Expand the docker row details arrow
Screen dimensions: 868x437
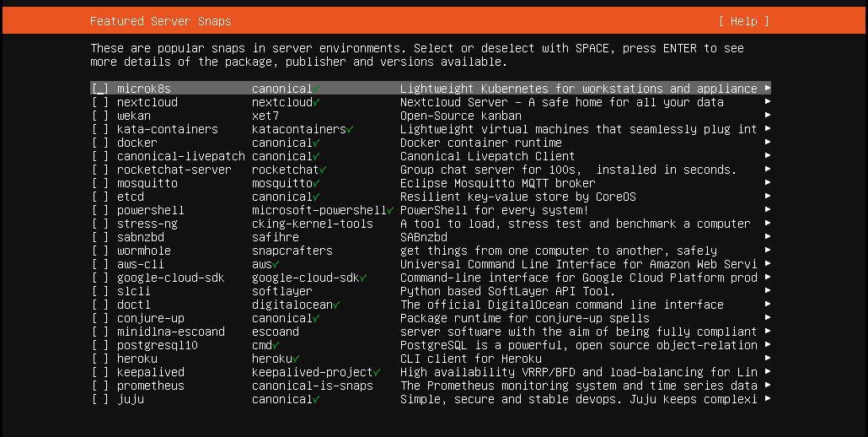click(767, 142)
